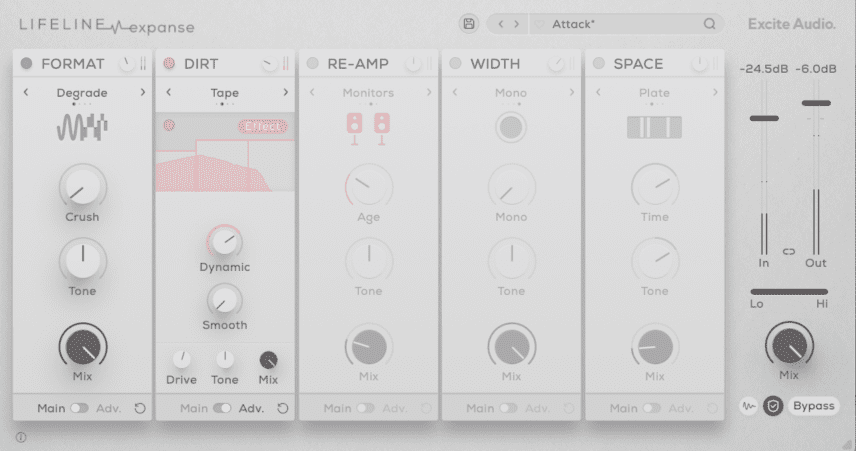Click the Smooth knob in DIRT

224,300
